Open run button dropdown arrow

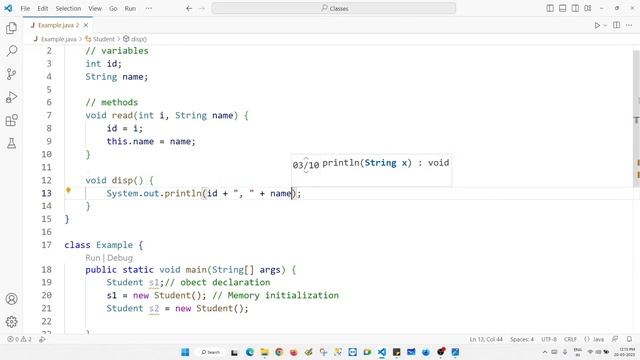[x=605, y=25]
